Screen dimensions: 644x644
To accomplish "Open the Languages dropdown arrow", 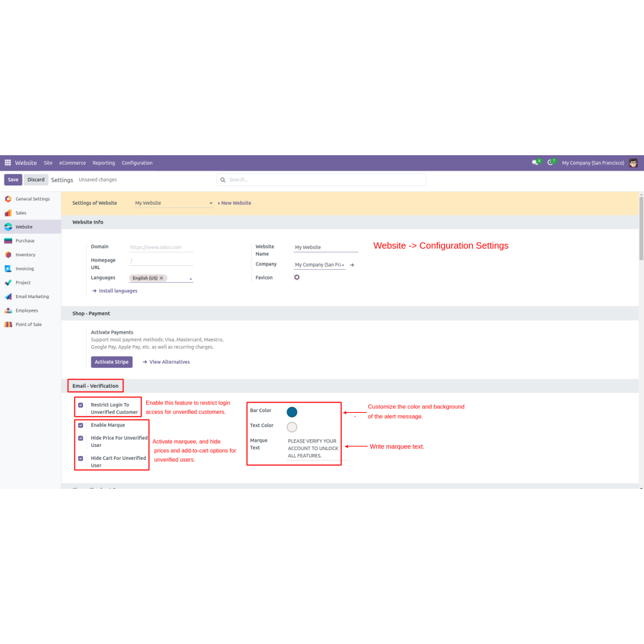I will pos(191,279).
